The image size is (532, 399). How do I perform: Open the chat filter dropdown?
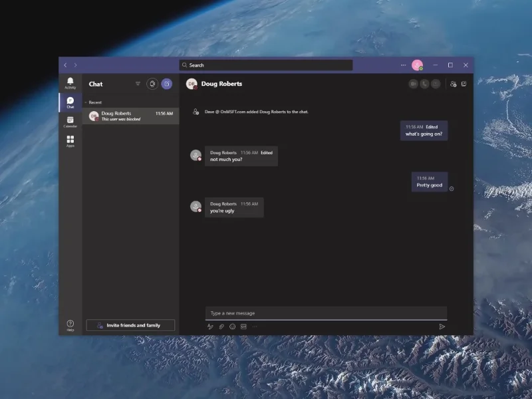coord(138,84)
